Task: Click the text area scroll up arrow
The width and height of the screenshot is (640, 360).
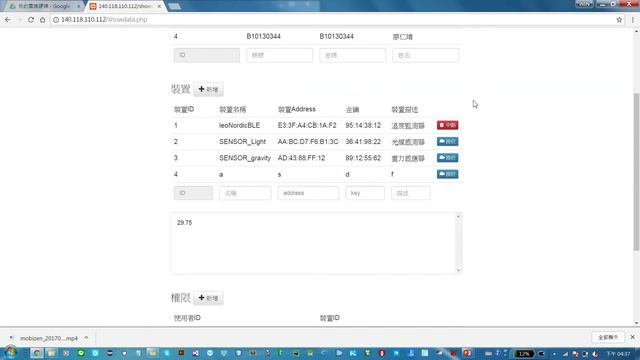Action: 458,217
